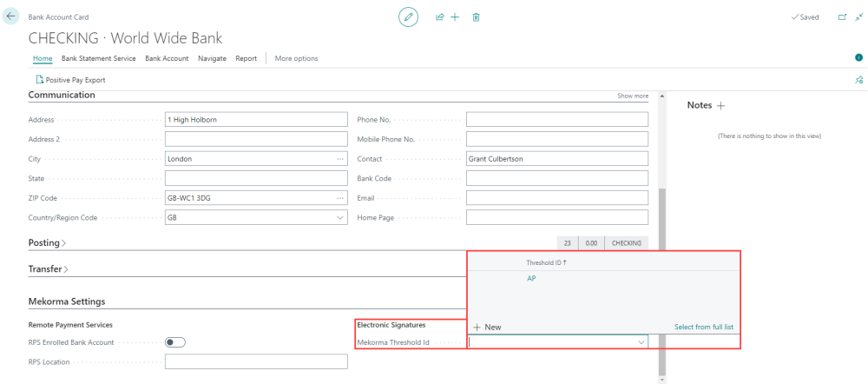Open the card in a new window
The height and width of the screenshot is (384, 868).
point(841,17)
